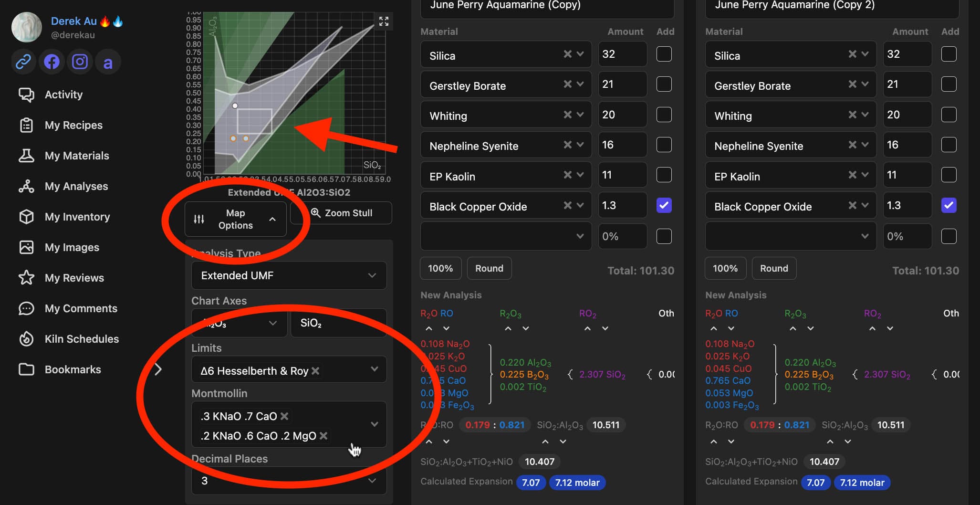
Task: Check Add box for Silica in Copy
Action: coord(664,54)
